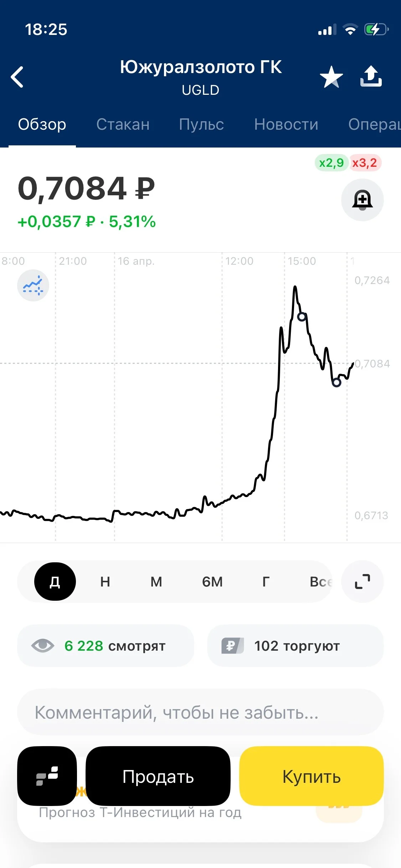
Task: Open the Новости tab
Action: (286, 124)
